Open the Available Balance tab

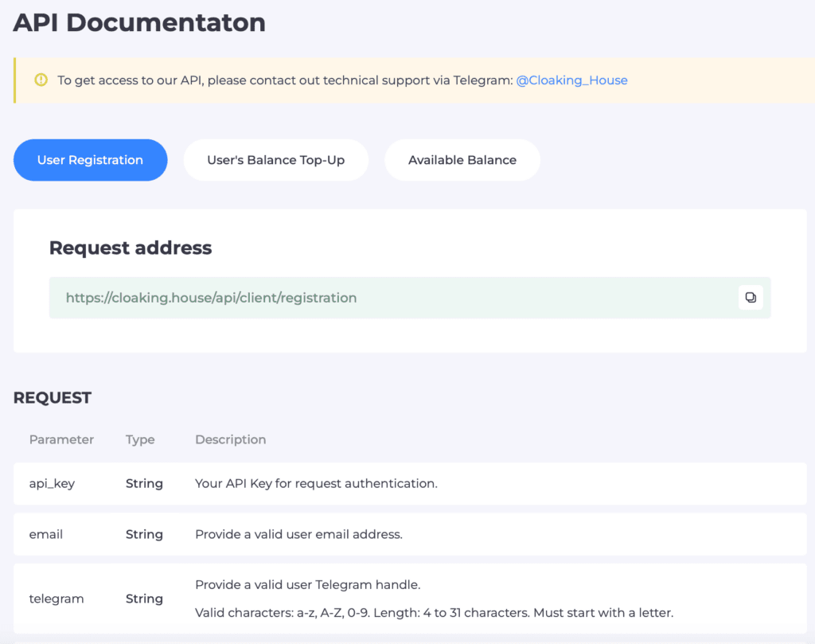[x=462, y=159]
